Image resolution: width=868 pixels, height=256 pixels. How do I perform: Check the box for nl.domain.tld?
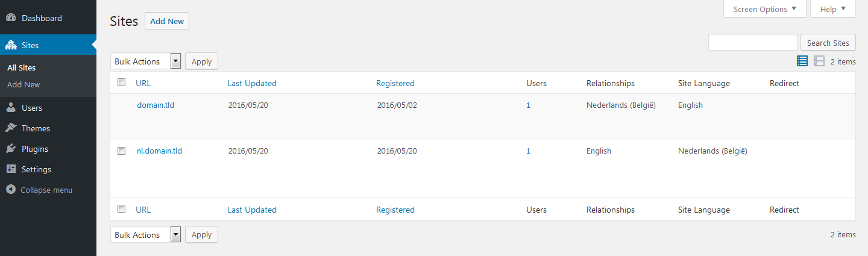pyautogui.click(x=121, y=151)
